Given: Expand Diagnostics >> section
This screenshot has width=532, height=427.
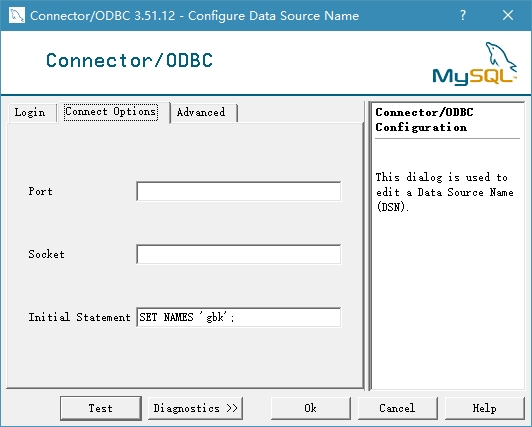Looking at the screenshot, I should pyautogui.click(x=195, y=408).
